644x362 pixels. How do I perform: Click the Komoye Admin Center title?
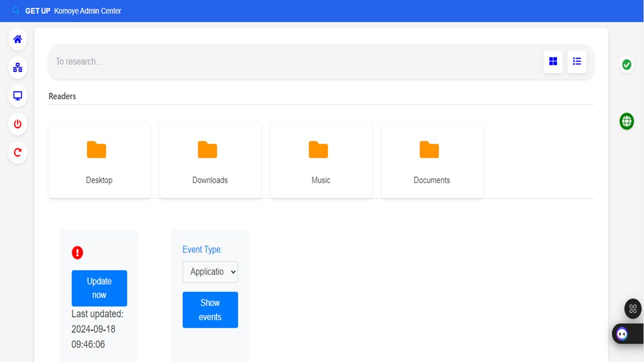[x=88, y=11]
